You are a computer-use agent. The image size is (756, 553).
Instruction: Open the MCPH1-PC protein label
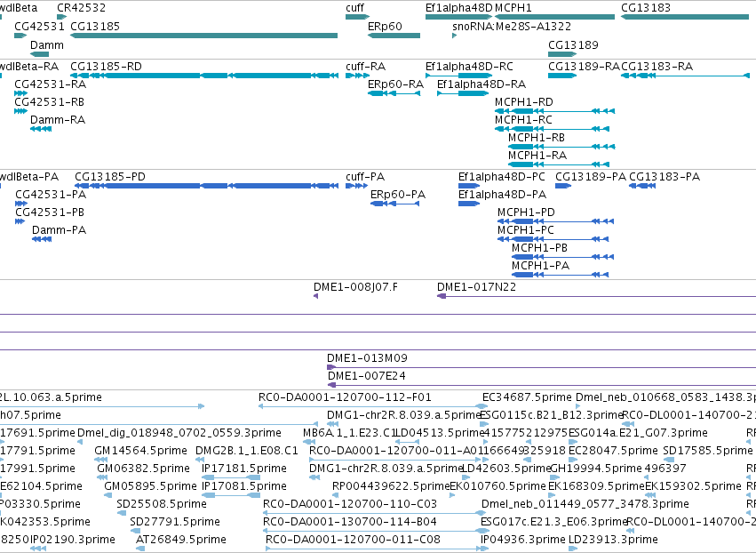pos(526,230)
